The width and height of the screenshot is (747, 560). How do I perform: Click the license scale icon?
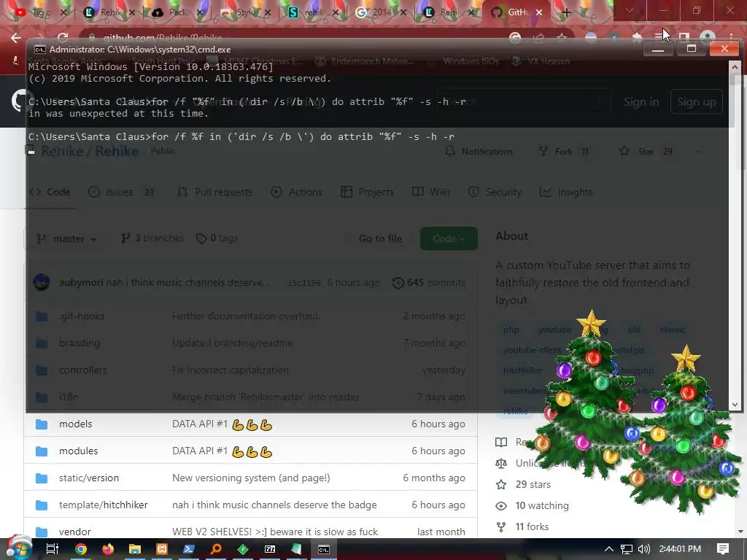tap(501, 463)
